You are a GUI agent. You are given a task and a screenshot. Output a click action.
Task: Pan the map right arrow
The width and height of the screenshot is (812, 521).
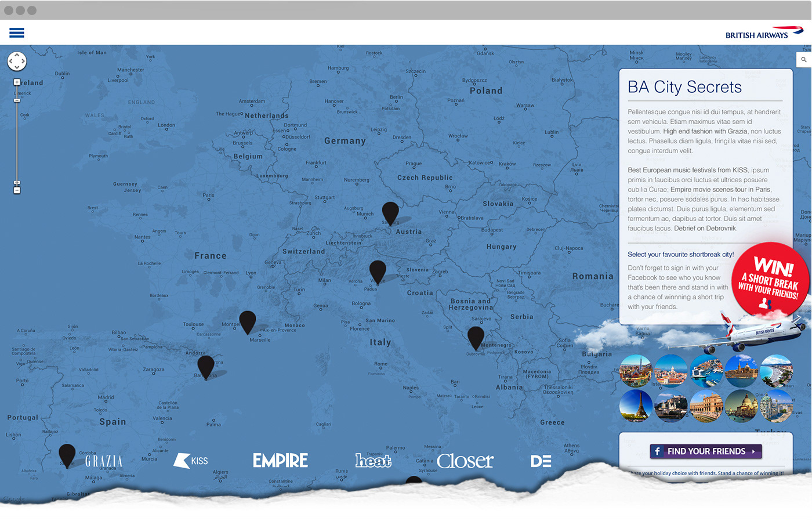pyautogui.click(x=23, y=61)
